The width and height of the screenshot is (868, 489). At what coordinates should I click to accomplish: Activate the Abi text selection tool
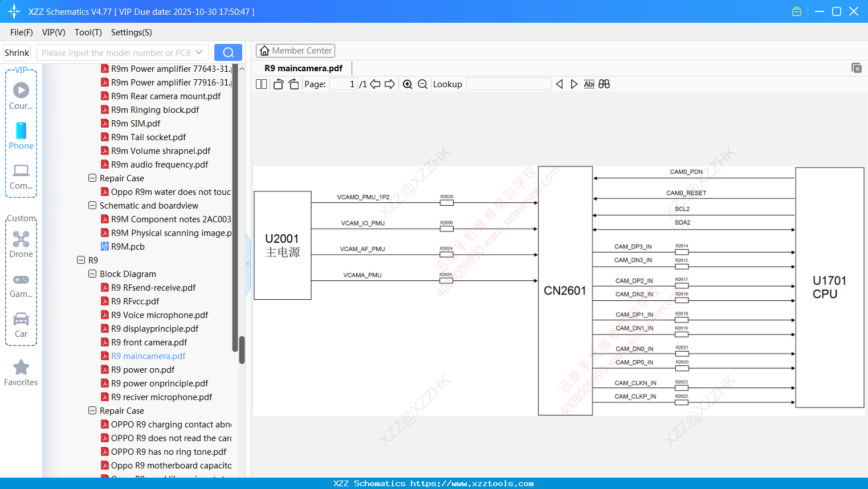589,84
